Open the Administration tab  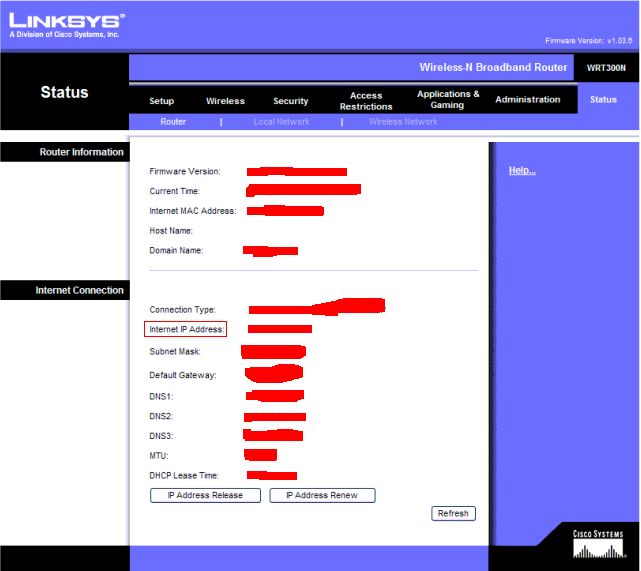[528, 99]
